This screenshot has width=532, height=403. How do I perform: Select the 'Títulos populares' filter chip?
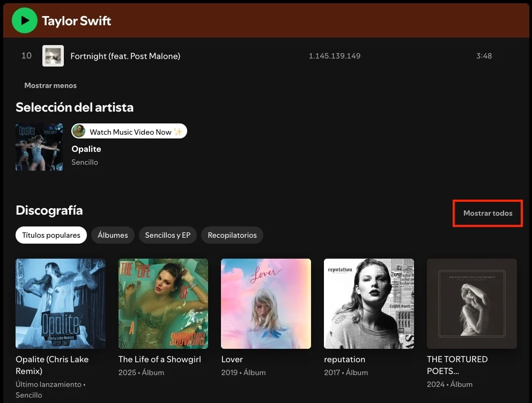pyautogui.click(x=51, y=235)
